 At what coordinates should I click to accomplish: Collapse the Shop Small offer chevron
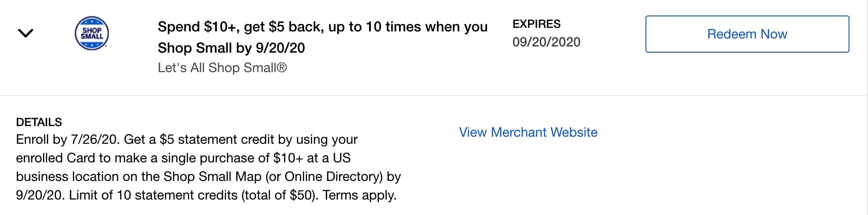click(26, 33)
